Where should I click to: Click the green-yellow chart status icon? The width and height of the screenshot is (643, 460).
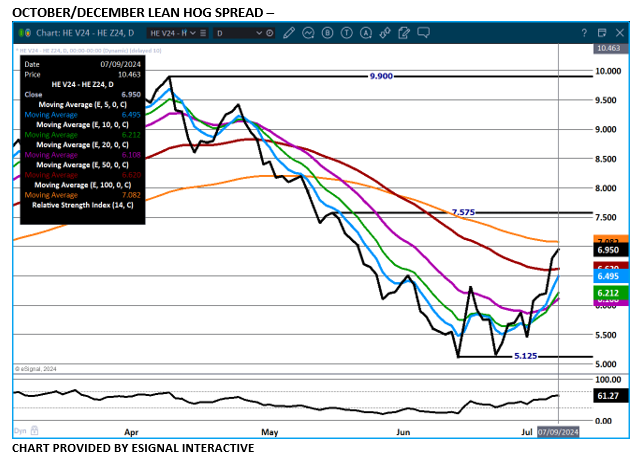[x=22, y=32]
